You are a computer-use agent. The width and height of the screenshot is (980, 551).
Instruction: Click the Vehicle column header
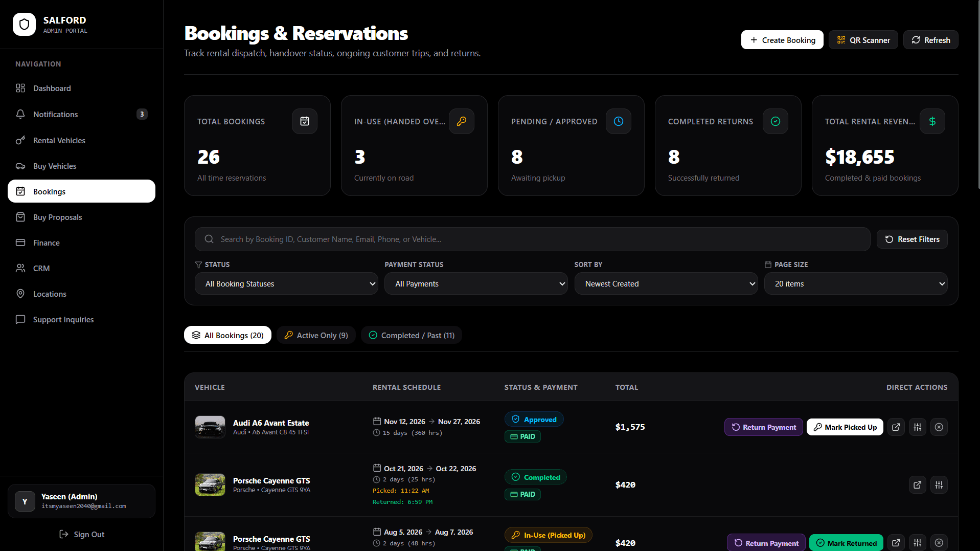pos(210,387)
